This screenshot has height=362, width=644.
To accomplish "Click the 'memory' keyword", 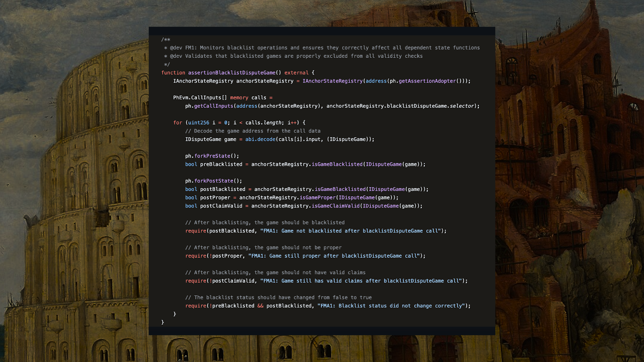I will [239, 98].
